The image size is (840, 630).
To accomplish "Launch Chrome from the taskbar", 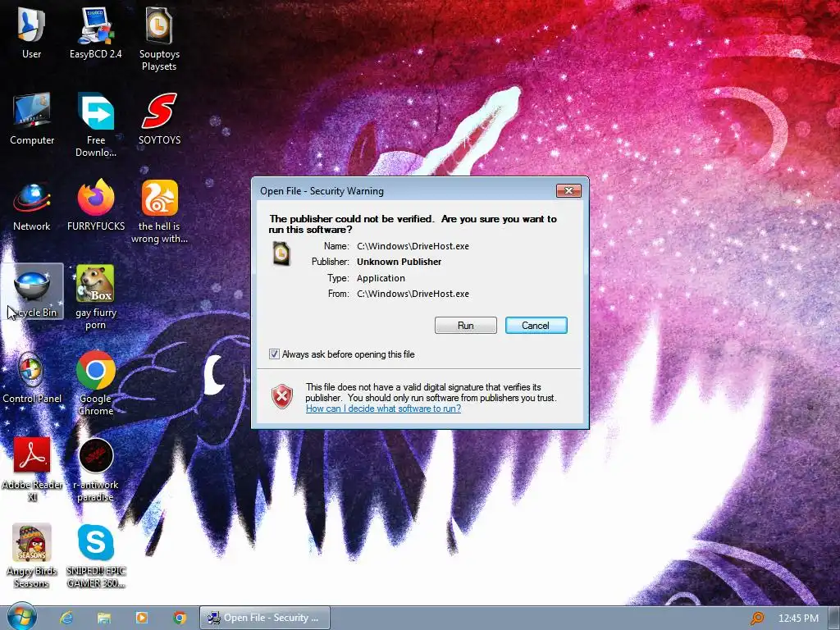I will pos(180,618).
